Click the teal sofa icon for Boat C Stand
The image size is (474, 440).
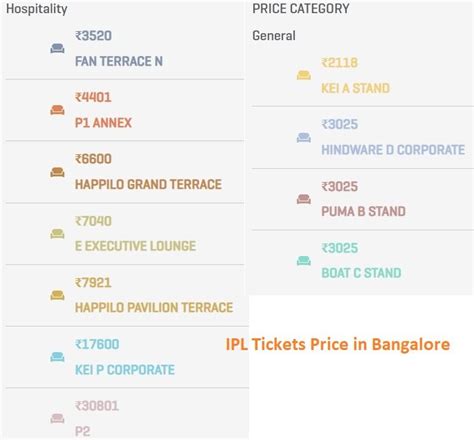coord(304,260)
